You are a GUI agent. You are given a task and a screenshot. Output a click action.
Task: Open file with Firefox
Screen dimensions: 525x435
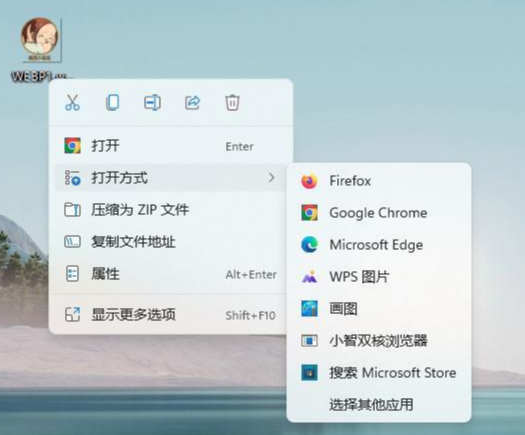point(379,181)
